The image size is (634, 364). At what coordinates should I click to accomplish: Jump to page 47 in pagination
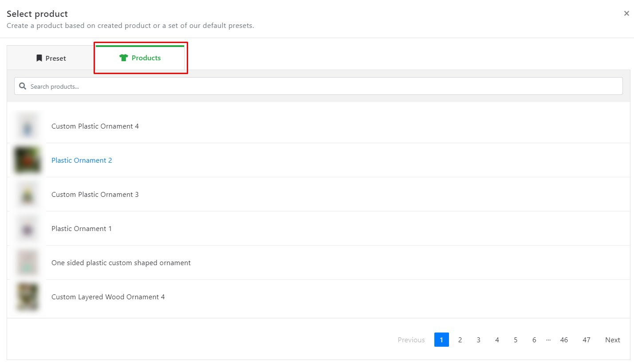coord(587,340)
